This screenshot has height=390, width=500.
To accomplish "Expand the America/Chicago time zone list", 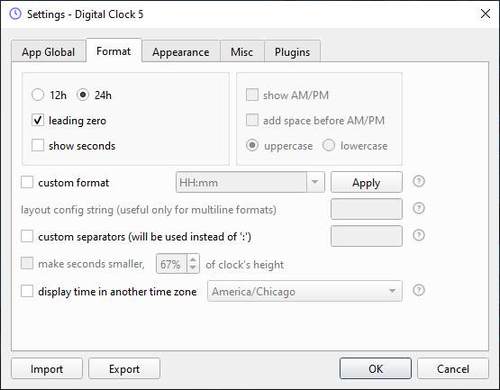I will [392, 291].
